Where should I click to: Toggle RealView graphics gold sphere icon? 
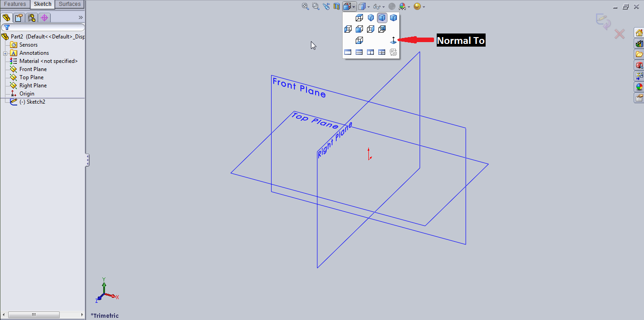(402, 6)
